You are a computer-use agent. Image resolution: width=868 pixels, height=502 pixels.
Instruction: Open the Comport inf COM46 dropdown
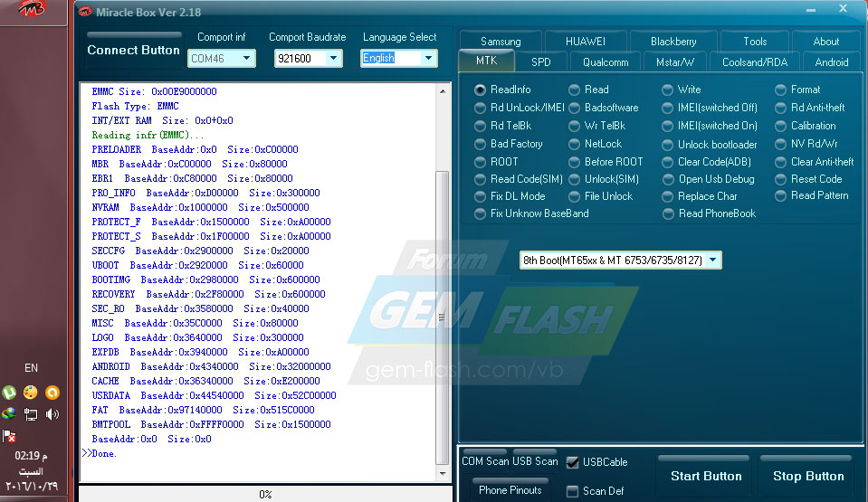(222, 58)
